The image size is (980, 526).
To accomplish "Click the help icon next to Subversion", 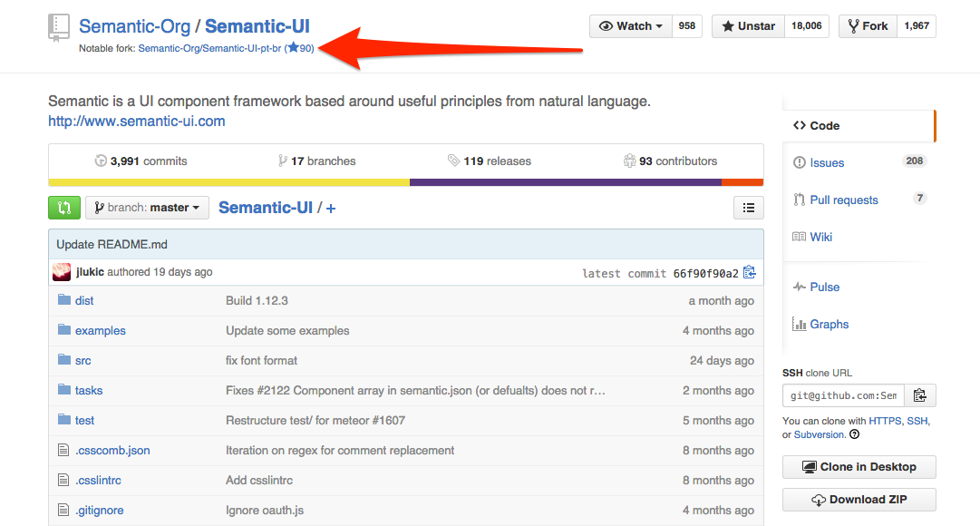I will pos(854,434).
